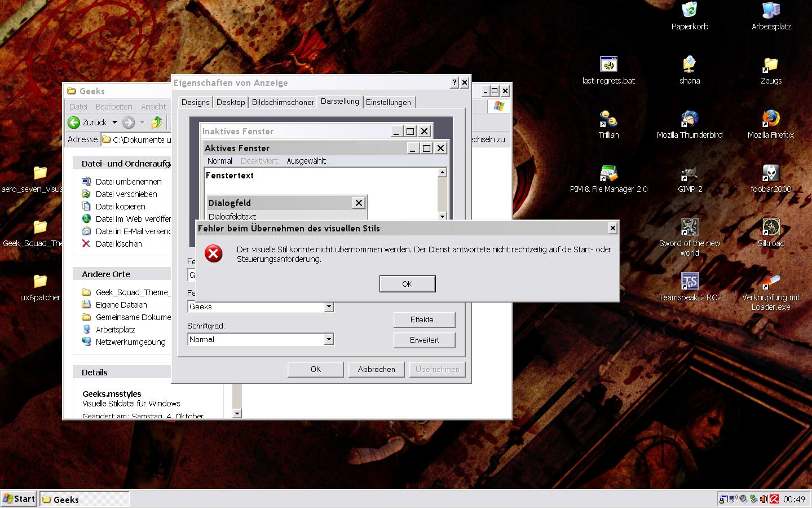Open the Einstellungen tab
The width and height of the screenshot is (812, 508).
click(388, 102)
